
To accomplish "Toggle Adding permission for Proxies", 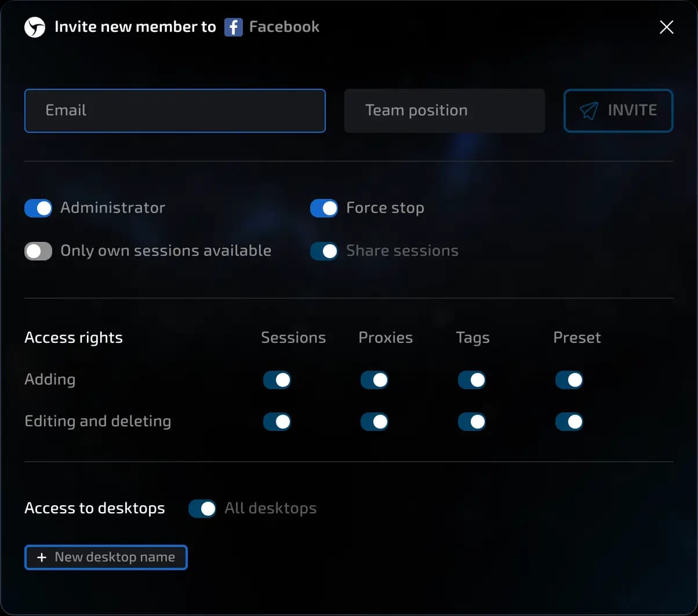I will click(x=375, y=380).
